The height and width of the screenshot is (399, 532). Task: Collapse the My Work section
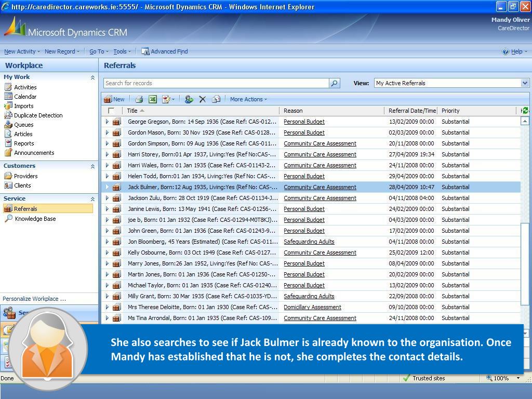tap(92, 77)
